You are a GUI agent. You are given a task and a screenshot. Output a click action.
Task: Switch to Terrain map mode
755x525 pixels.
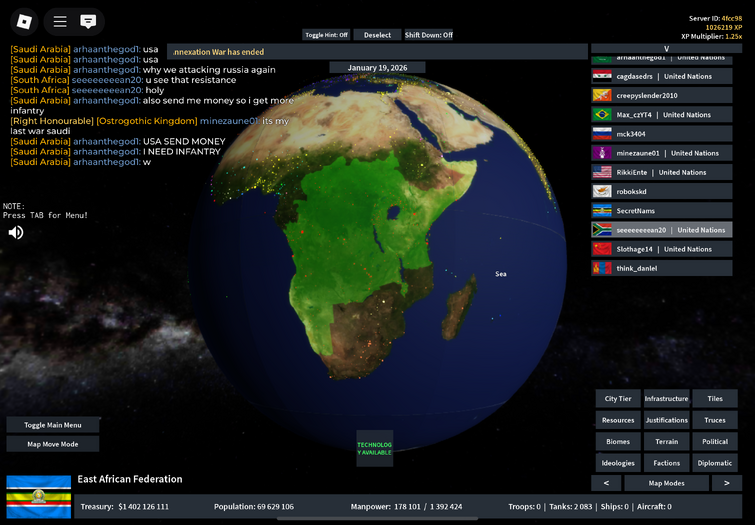coord(667,442)
